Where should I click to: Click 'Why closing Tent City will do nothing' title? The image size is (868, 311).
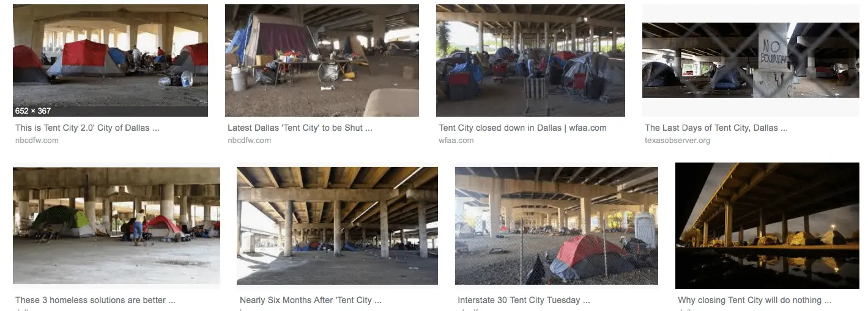tap(754, 301)
